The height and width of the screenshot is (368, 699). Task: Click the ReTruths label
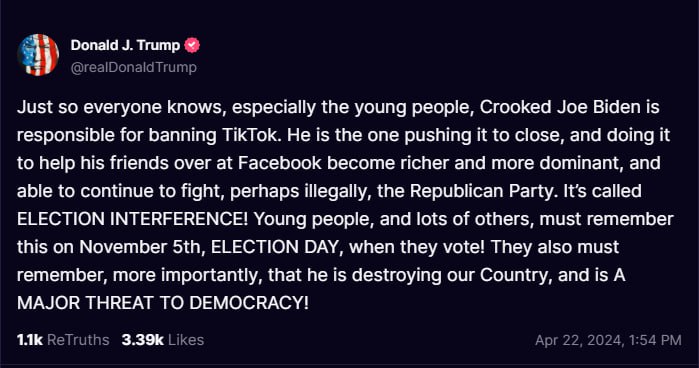click(78, 340)
